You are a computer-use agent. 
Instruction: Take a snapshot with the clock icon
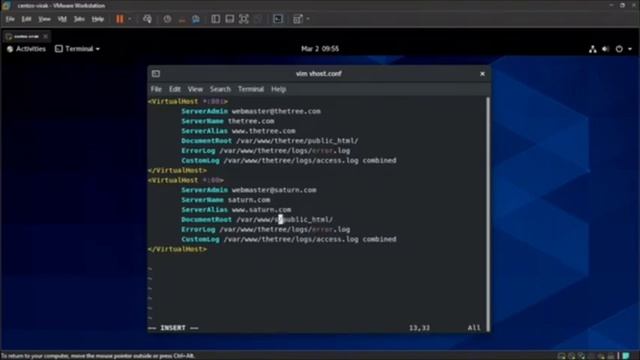click(x=167, y=19)
